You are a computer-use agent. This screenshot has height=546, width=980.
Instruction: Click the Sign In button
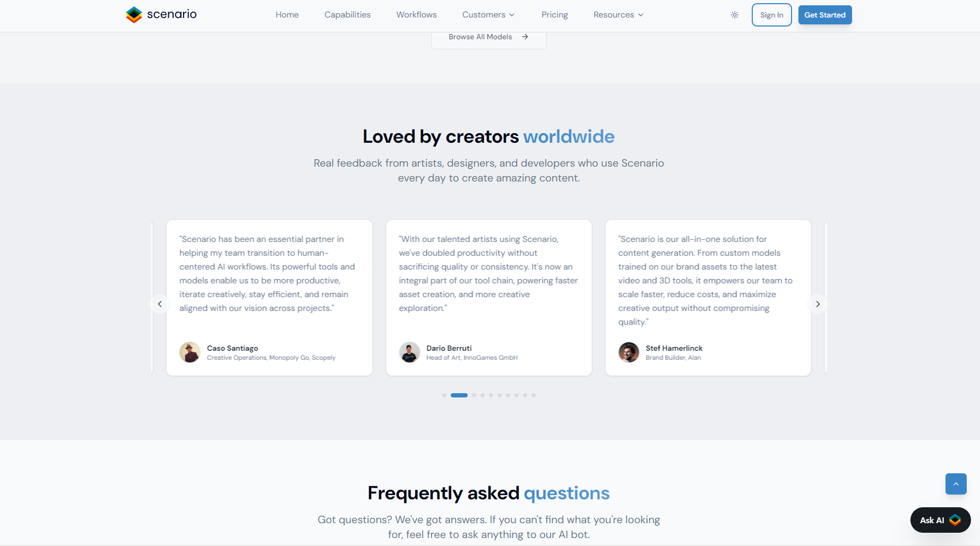point(771,15)
